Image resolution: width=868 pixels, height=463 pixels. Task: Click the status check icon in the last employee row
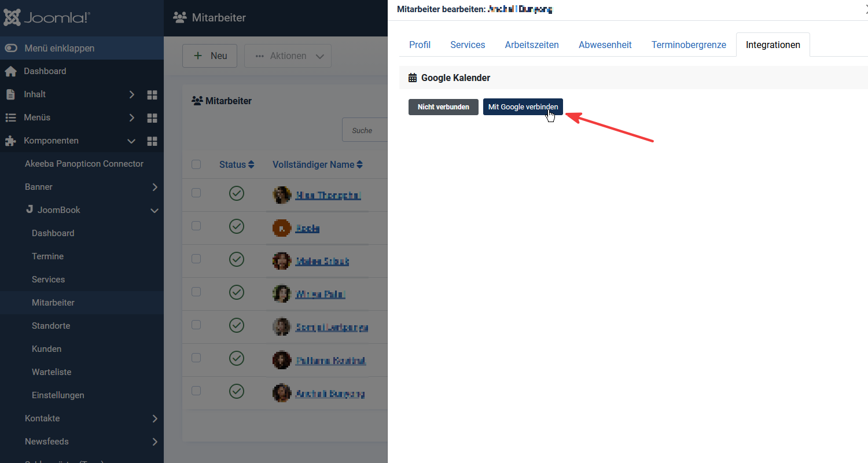pyautogui.click(x=237, y=392)
